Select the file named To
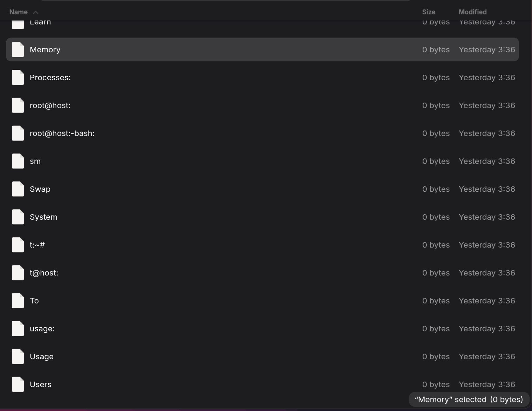The height and width of the screenshot is (411, 532). point(34,301)
